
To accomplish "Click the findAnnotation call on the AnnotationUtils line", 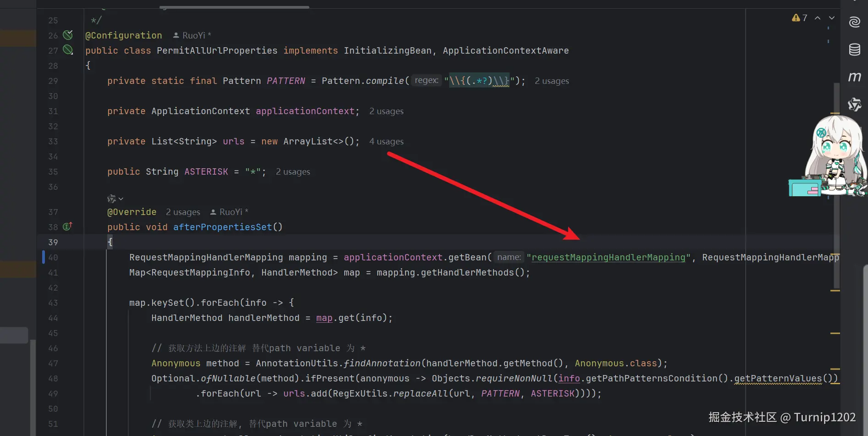I will tap(382, 364).
